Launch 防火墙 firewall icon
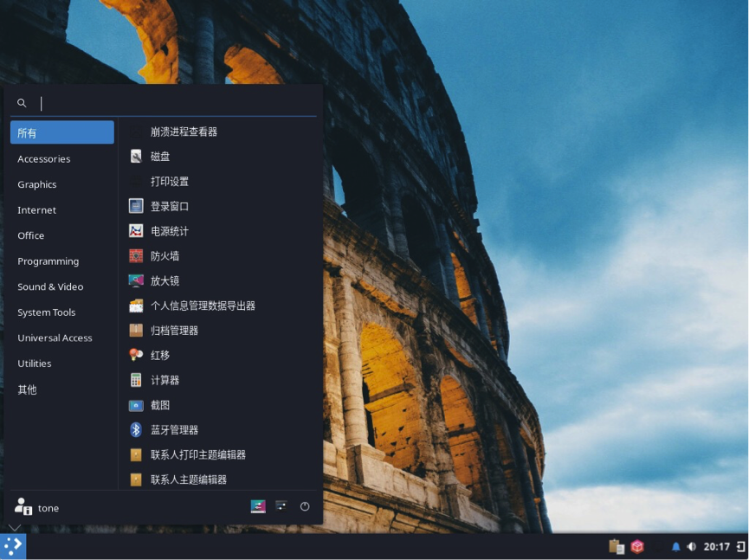Viewport: 749px width, 560px height. [x=136, y=255]
